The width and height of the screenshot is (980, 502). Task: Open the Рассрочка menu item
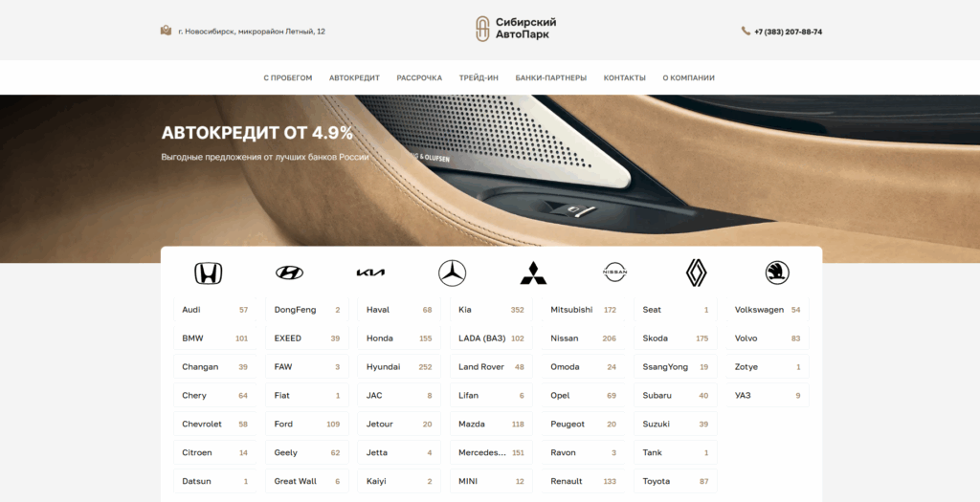tap(419, 78)
